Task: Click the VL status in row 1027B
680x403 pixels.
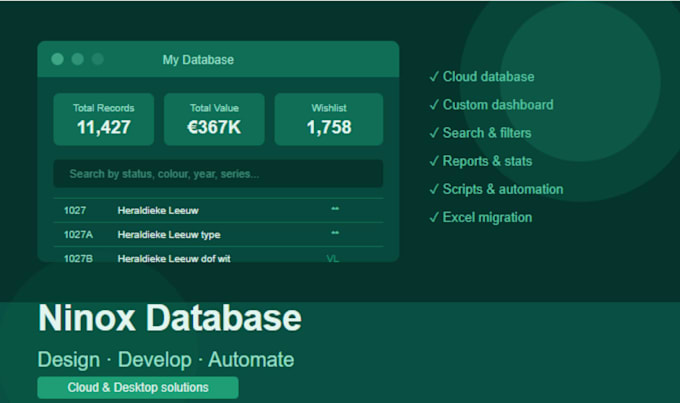Action: click(333, 259)
